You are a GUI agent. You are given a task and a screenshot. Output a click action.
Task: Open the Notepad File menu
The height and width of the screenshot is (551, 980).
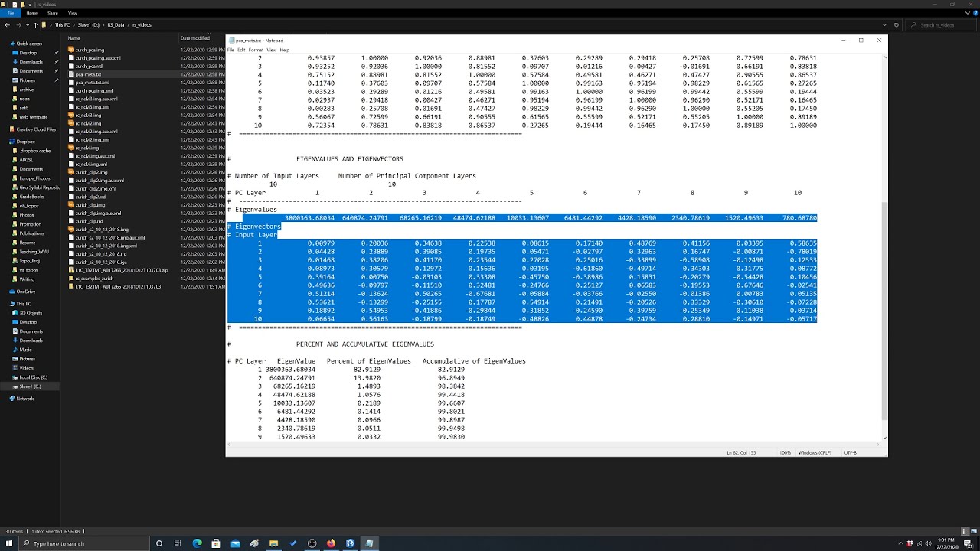click(230, 50)
